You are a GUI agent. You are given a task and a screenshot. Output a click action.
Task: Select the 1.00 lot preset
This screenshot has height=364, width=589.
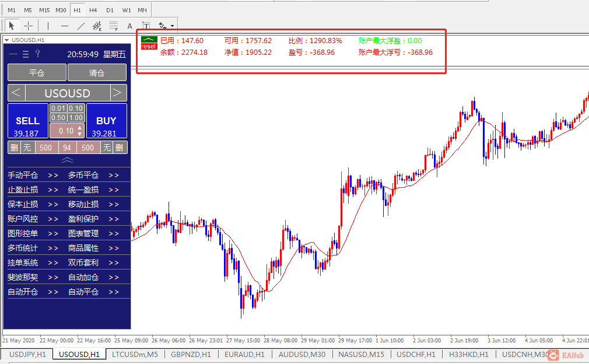tap(76, 118)
